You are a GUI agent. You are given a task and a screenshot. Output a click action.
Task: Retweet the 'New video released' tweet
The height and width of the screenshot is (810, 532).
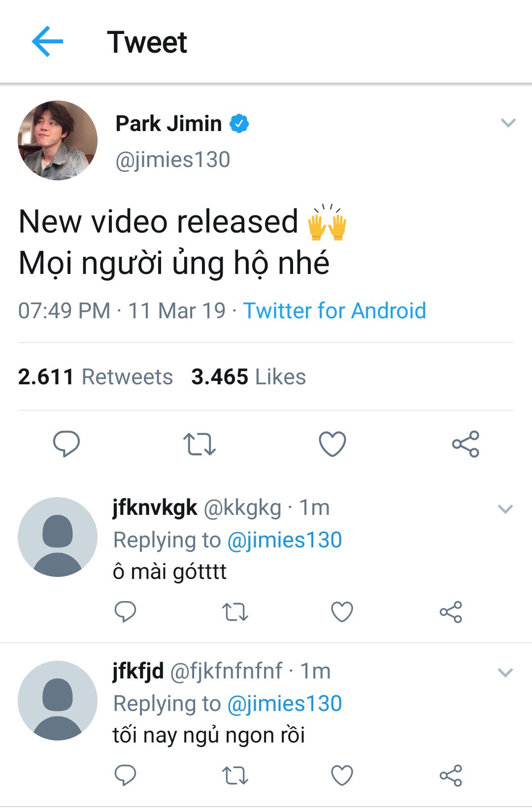199,444
